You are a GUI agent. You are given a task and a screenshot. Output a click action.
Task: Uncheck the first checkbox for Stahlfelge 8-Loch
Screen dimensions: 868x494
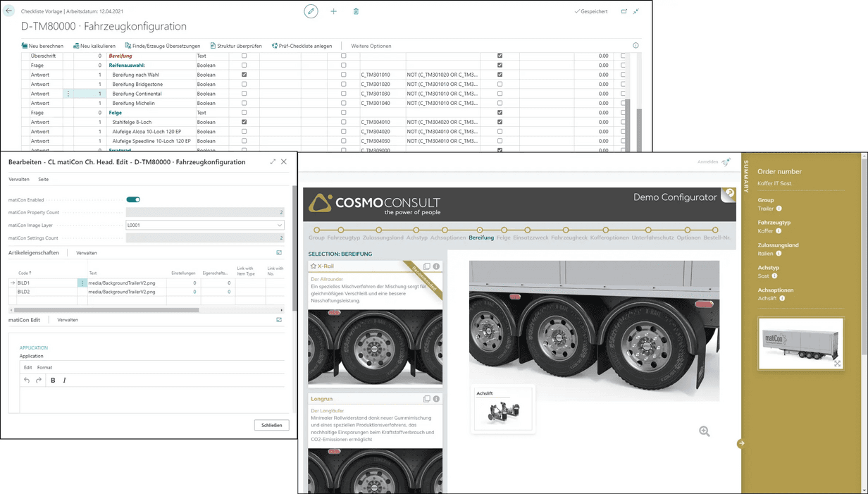[244, 122]
